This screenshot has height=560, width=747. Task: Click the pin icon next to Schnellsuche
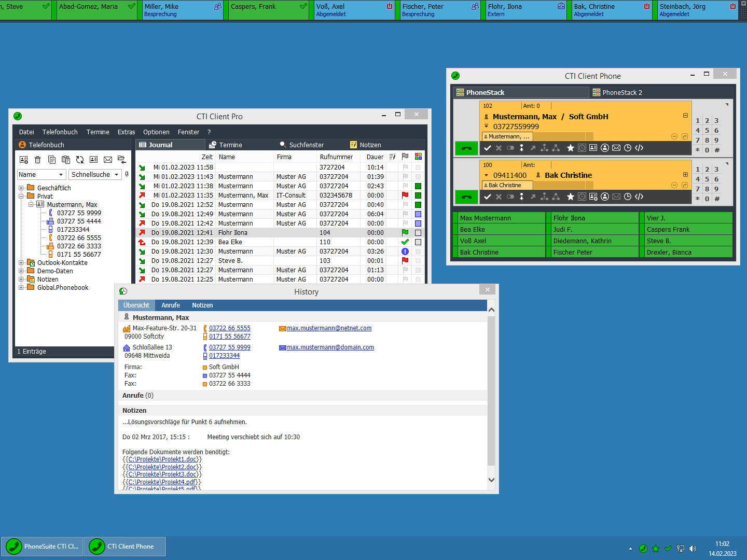pyautogui.click(x=127, y=174)
